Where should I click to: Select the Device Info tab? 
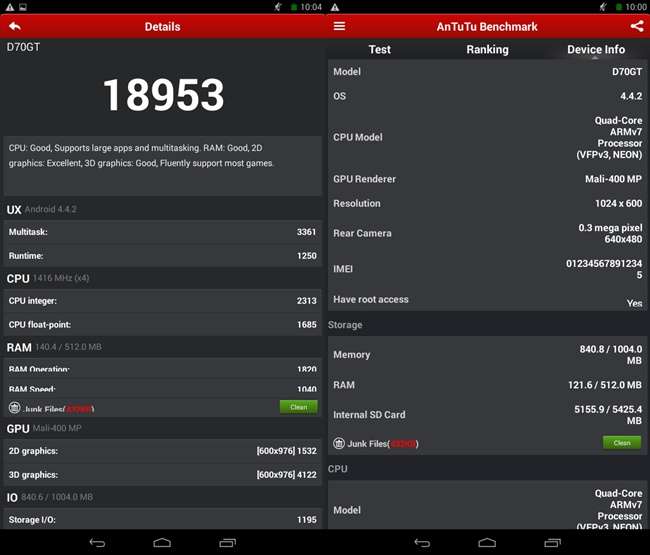[x=596, y=49]
